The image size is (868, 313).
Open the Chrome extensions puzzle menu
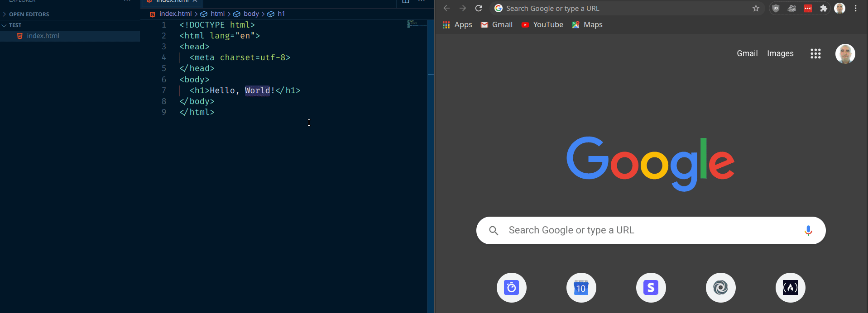tap(824, 8)
